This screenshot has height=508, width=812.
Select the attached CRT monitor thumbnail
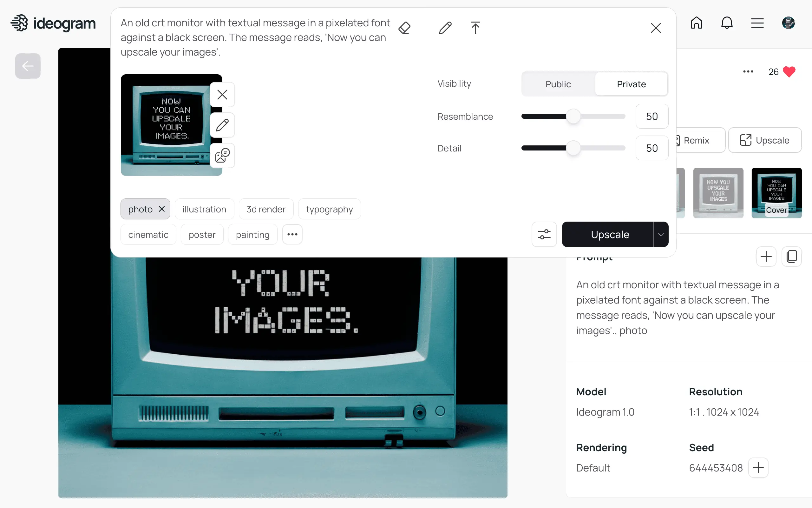pyautogui.click(x=171, y=125)
